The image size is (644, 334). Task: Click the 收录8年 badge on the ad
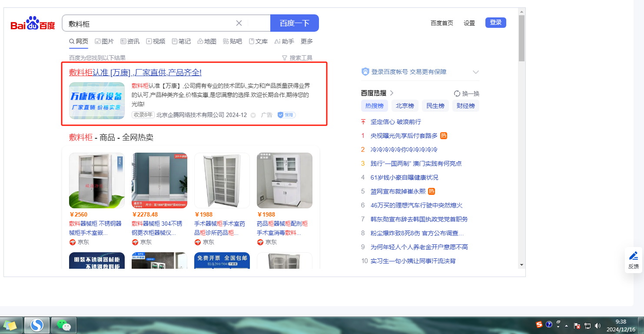[x=143, y=115]
